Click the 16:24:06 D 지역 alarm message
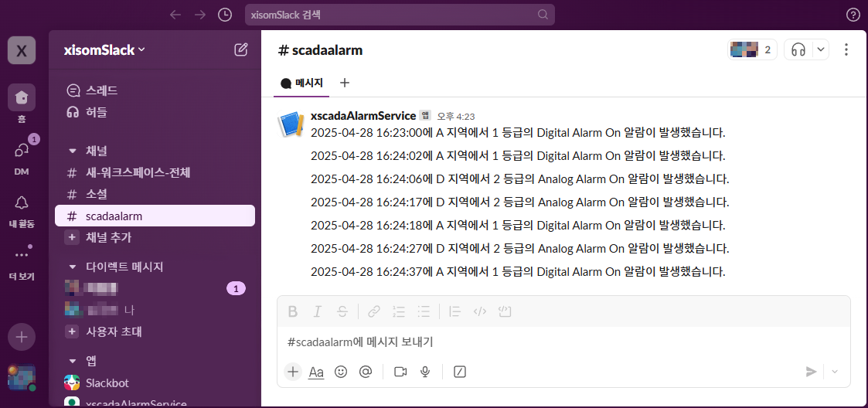868x408 pixels. pos(520,179)
